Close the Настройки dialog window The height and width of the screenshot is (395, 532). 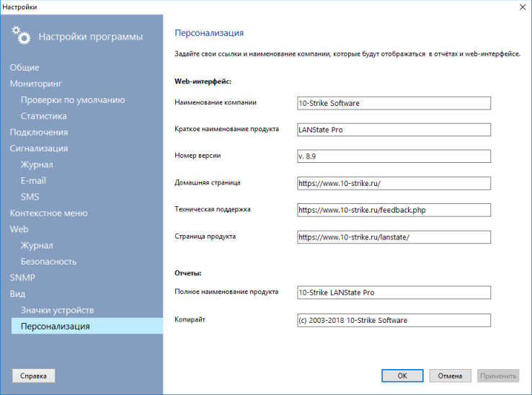coord(523,7)
